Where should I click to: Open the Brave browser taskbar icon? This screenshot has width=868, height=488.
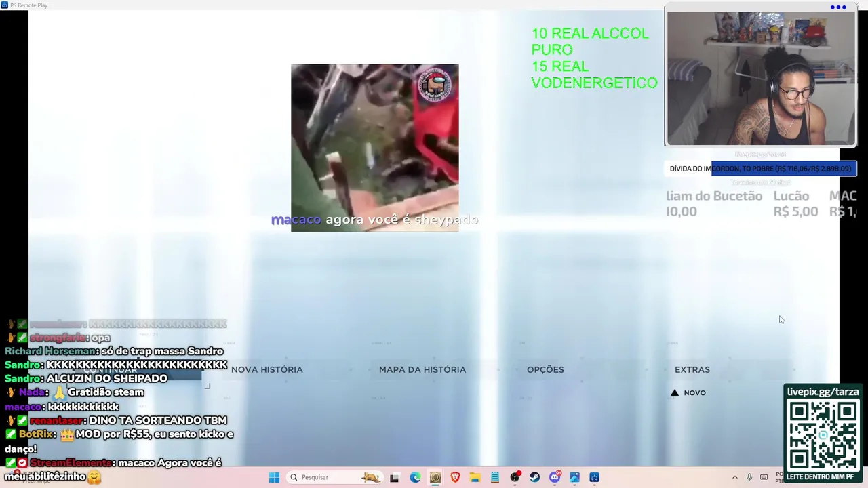455,477
